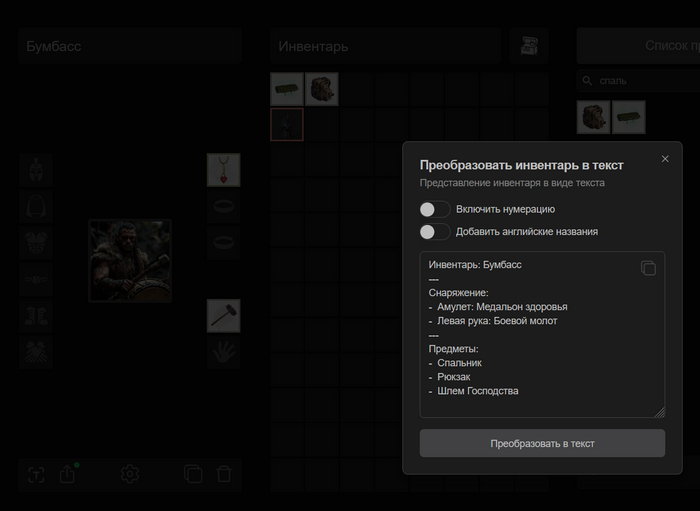The image size is (700, 511).
Task: Click 'Преобразовать в текст' button
Action: pyautogui.click(x=542, y=443)
